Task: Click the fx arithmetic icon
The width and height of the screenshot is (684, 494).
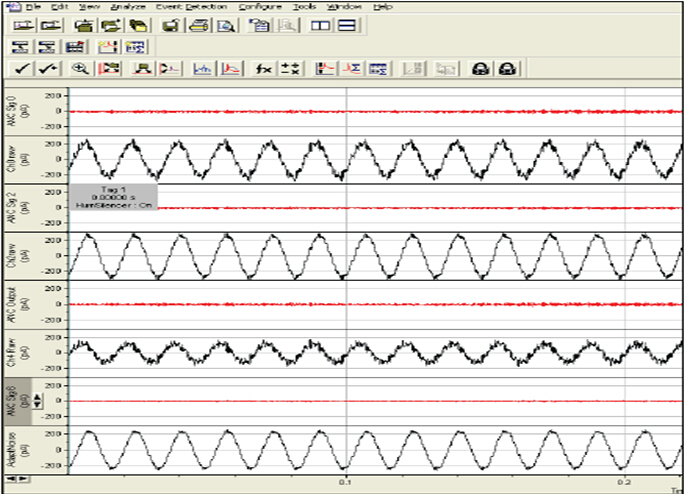Action: (x=264, y=69)
